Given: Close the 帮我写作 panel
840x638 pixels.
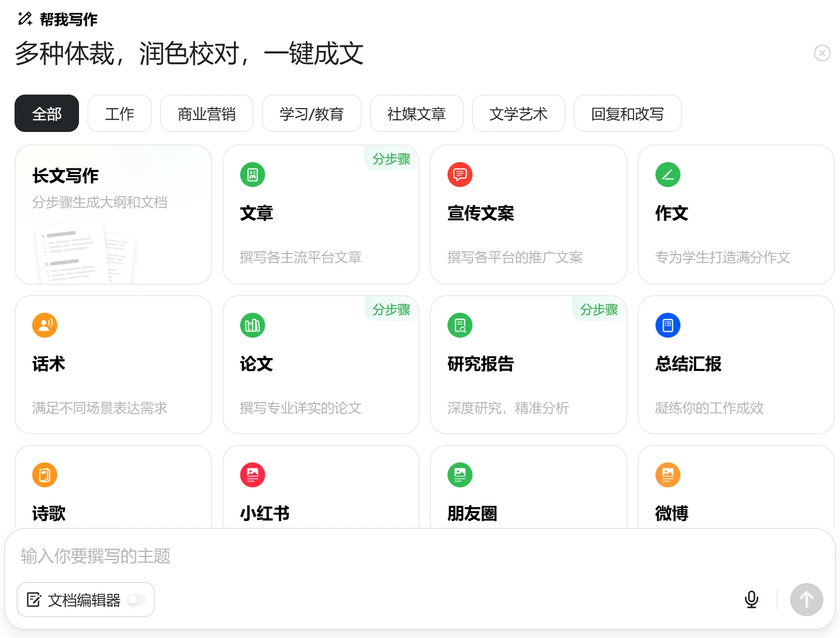Looking at the screenshot, I should (822, 53).
